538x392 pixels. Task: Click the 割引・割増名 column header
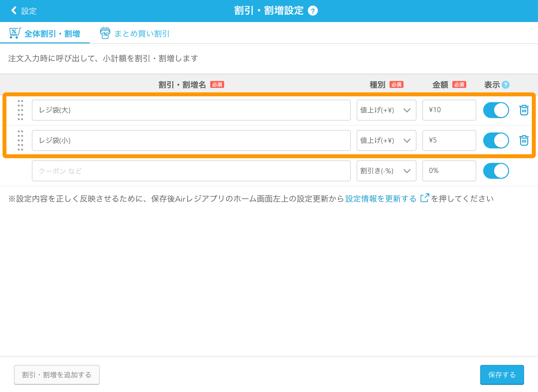(x=182, y=85)
